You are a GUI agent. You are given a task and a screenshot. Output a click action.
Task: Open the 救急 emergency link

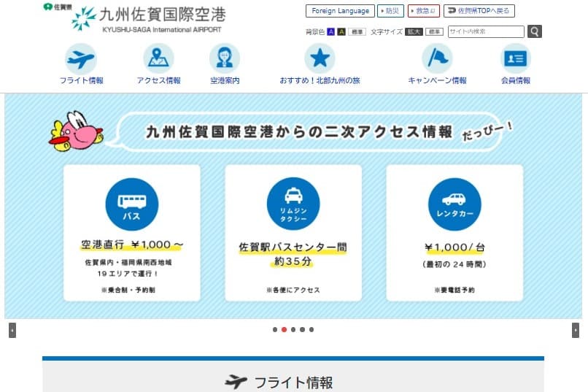click(423, 11)
